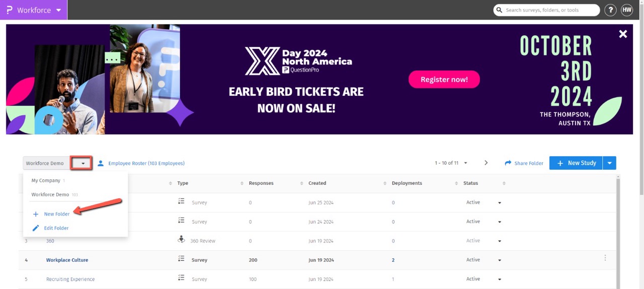The image size is (644, 289).
Task: Open the New Study split-button arrow
Action: [x=609, y=163]
